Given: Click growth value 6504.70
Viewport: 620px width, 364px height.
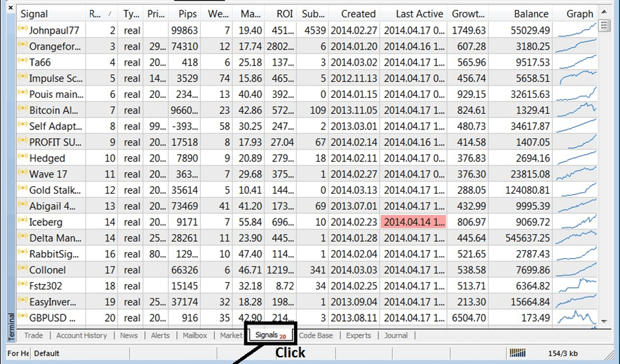Looking at the screenshot, I should [468, 318].
